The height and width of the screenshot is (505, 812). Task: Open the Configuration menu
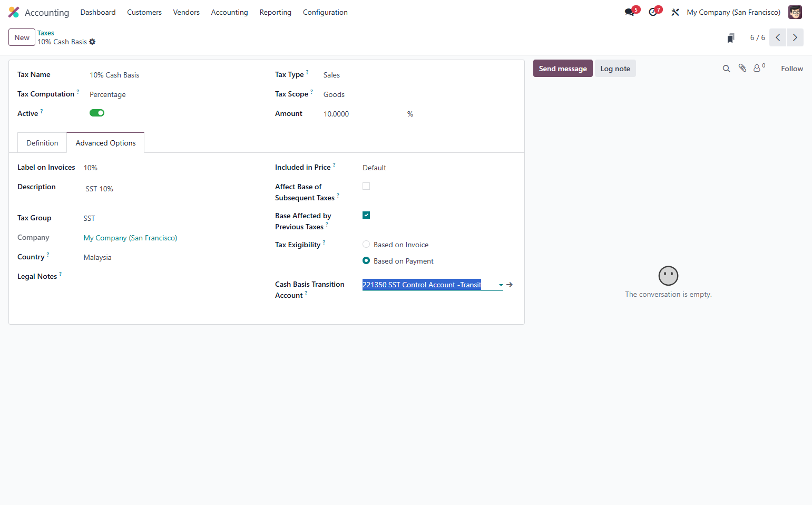click(x=325, y=12)
